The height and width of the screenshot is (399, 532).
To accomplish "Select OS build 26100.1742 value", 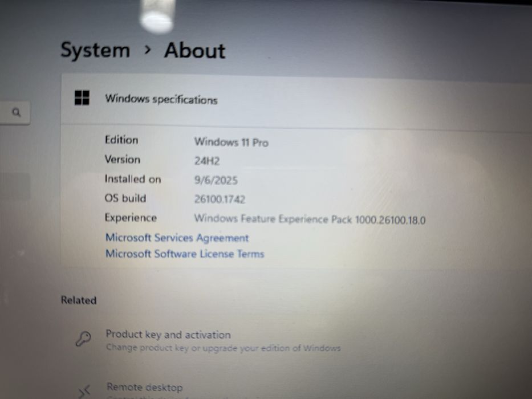I will [x=220, y=199].
